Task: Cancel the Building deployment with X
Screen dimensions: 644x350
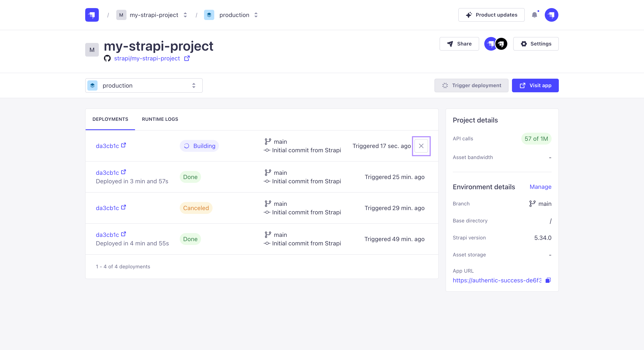Action: [x=421, y=146]
